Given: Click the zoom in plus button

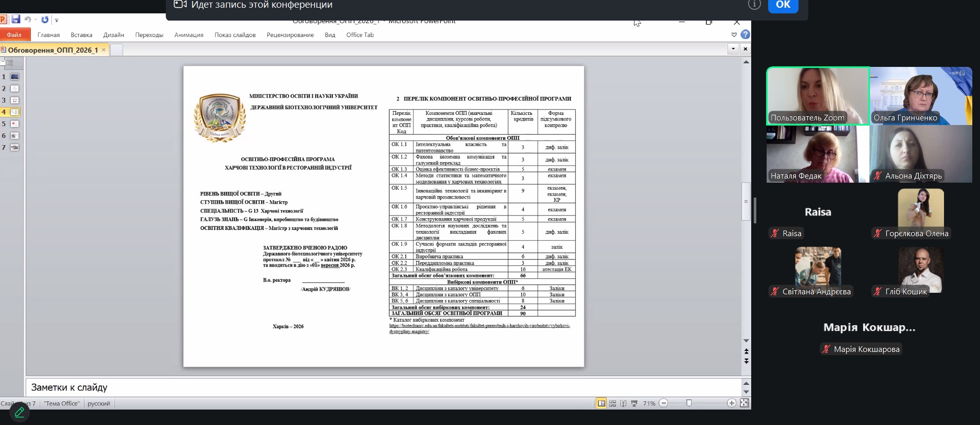Looking at the screenshot, I should coord(731,403).
